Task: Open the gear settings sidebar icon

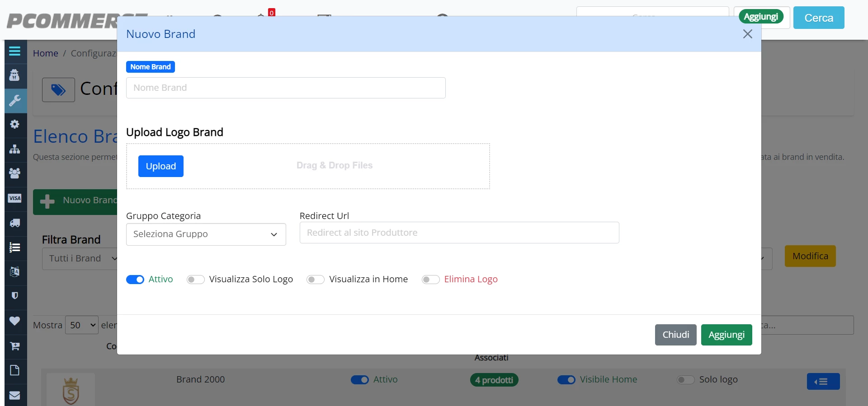Action: pyautogui.click(x=15, y=124)
